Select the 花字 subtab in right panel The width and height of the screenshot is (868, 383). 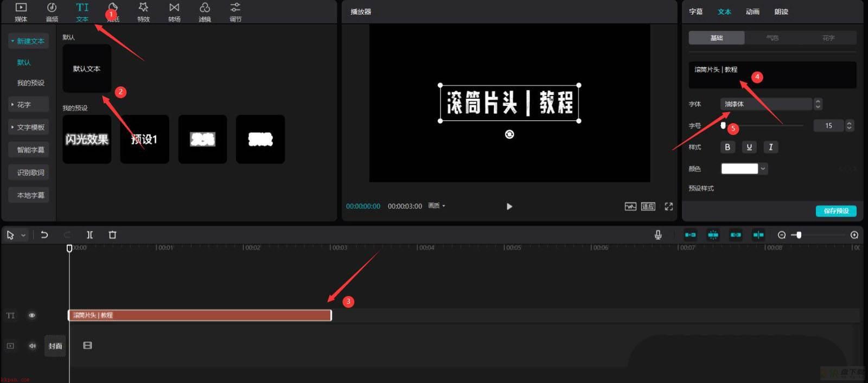828,38
